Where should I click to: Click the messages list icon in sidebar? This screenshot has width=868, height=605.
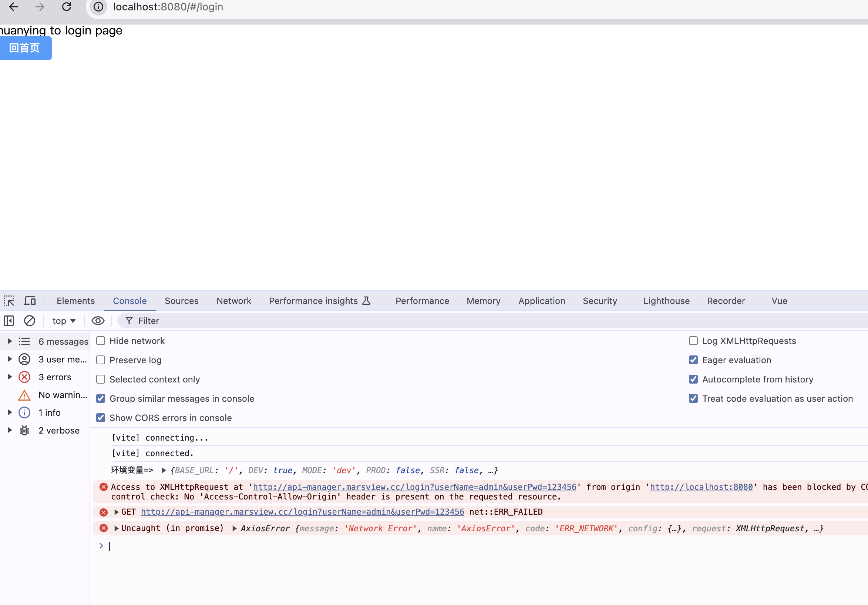(24, 342)
